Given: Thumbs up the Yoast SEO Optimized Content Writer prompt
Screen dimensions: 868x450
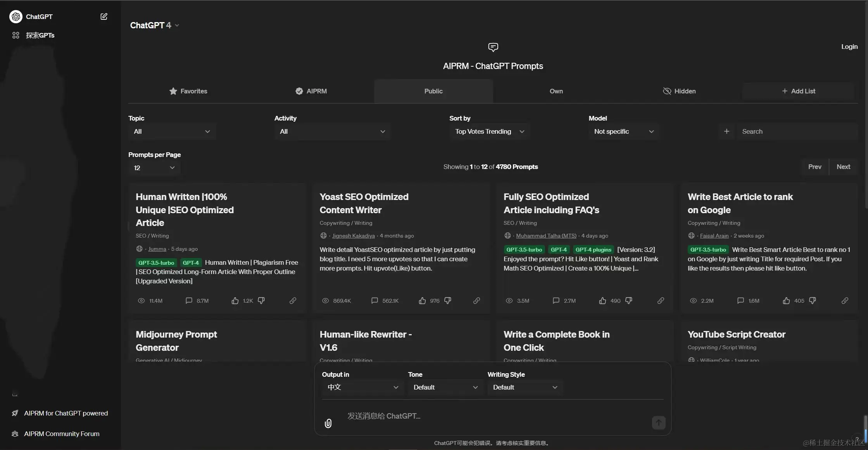Looking at the screenshot, I should click(422, 301).
